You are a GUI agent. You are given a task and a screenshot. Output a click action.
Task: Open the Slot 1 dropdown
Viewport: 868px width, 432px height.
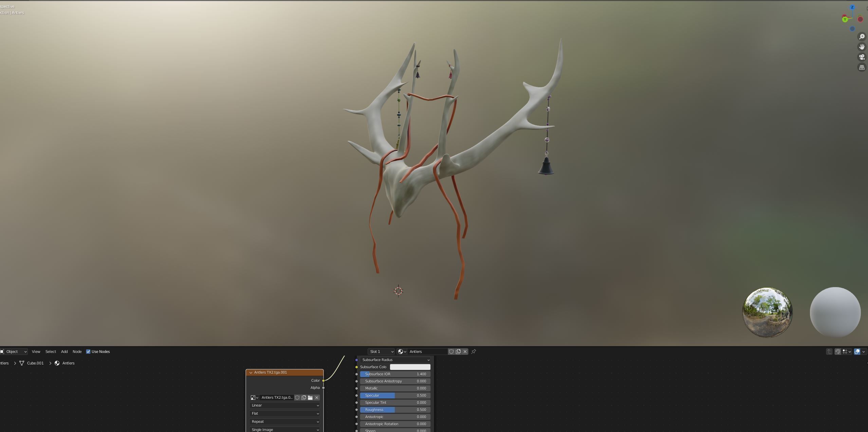point(381,352)
